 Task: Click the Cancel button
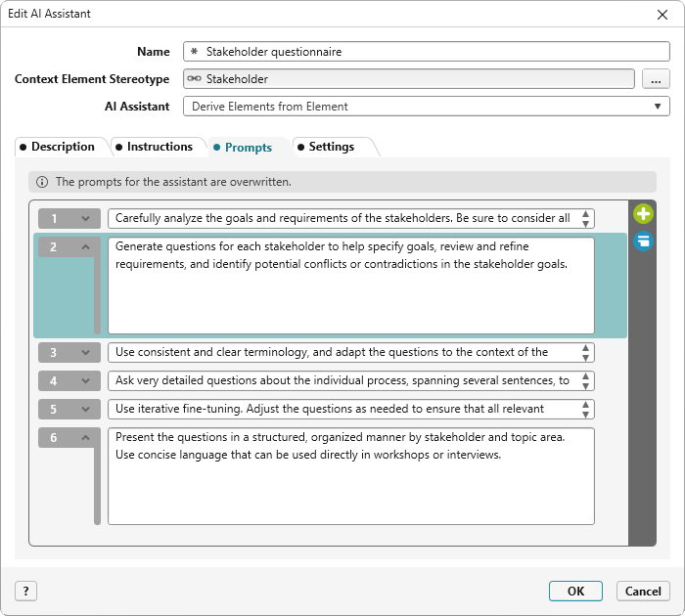643,592
